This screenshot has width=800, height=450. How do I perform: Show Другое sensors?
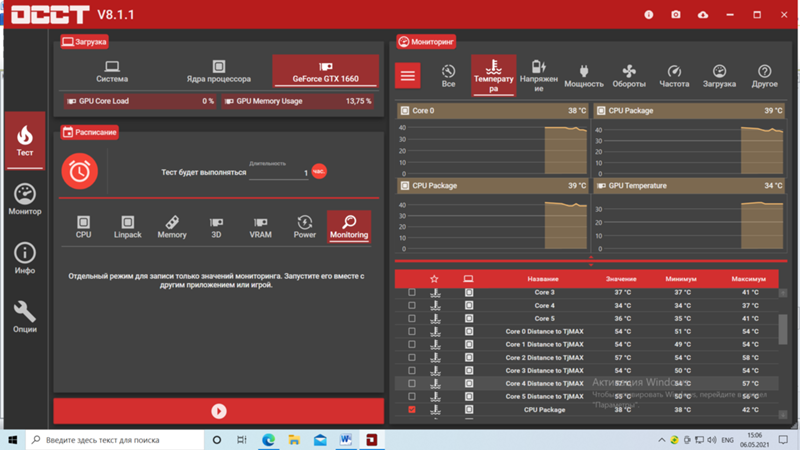[764, 76]
